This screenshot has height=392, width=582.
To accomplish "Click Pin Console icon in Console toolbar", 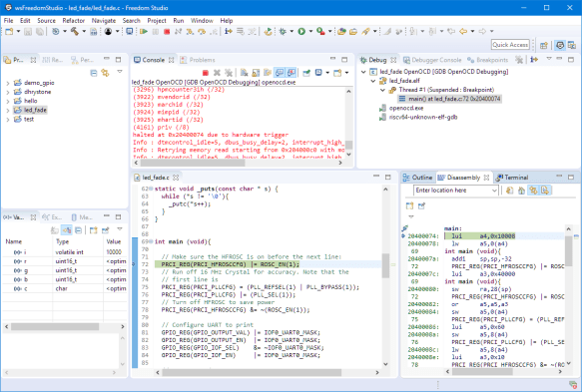I will pyautogui.click(x=306, y=73).
